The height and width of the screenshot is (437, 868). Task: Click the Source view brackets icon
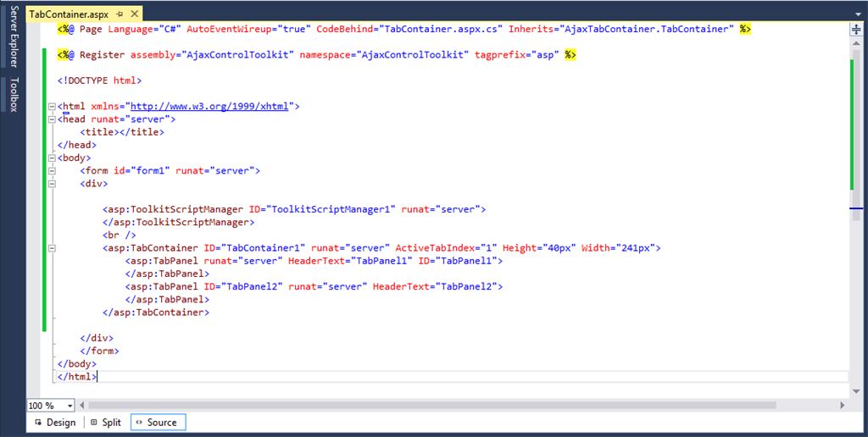tap(138, 423)
